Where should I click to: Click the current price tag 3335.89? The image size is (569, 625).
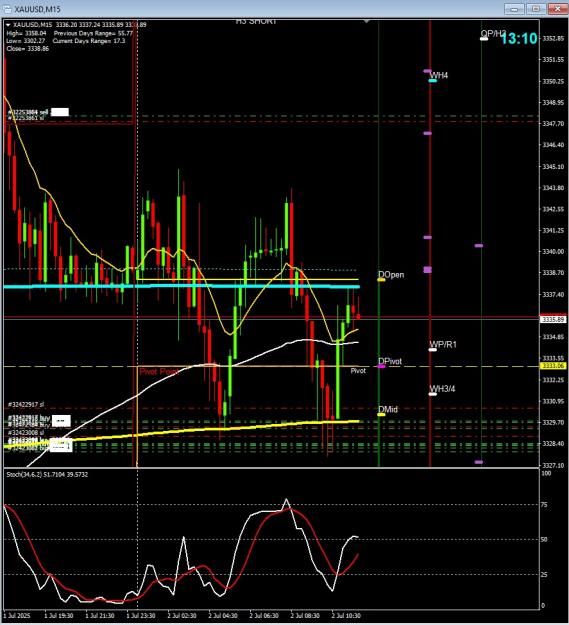[x=553, y=320]
